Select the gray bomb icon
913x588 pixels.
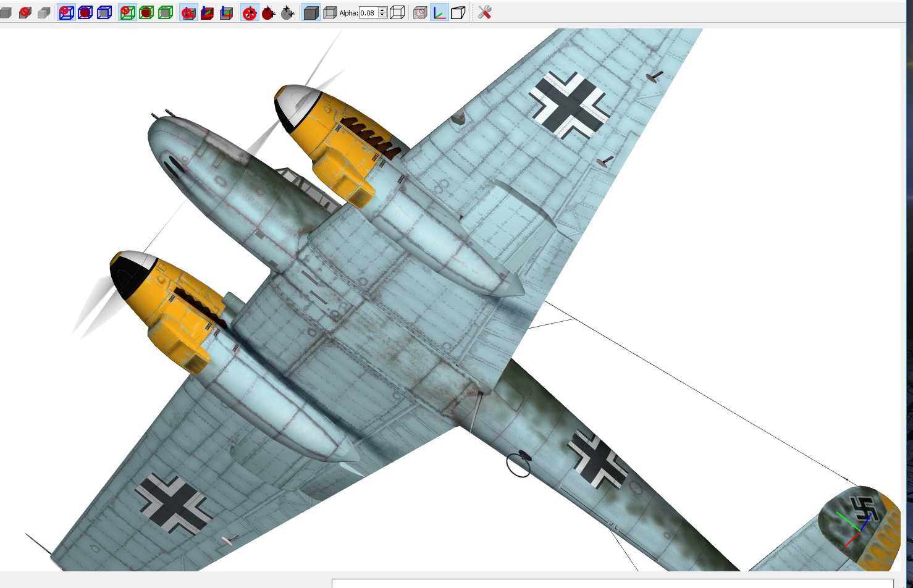coord(288,12)
